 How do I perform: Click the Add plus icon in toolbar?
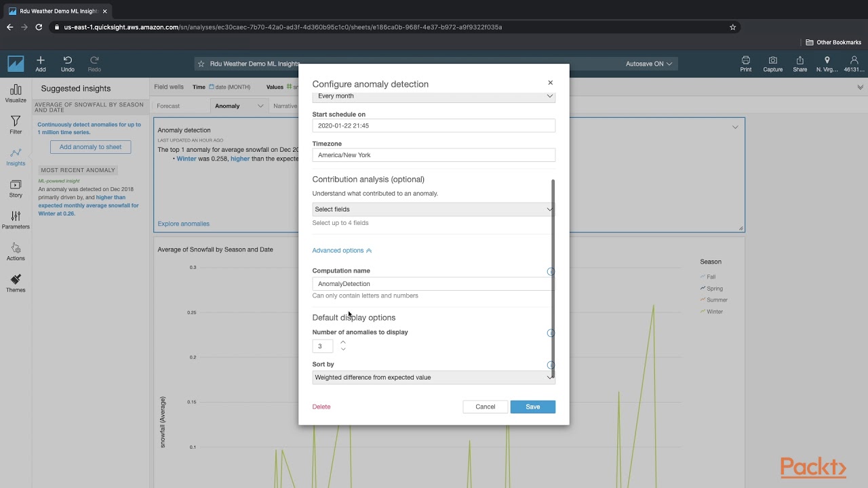click(41, 60)
